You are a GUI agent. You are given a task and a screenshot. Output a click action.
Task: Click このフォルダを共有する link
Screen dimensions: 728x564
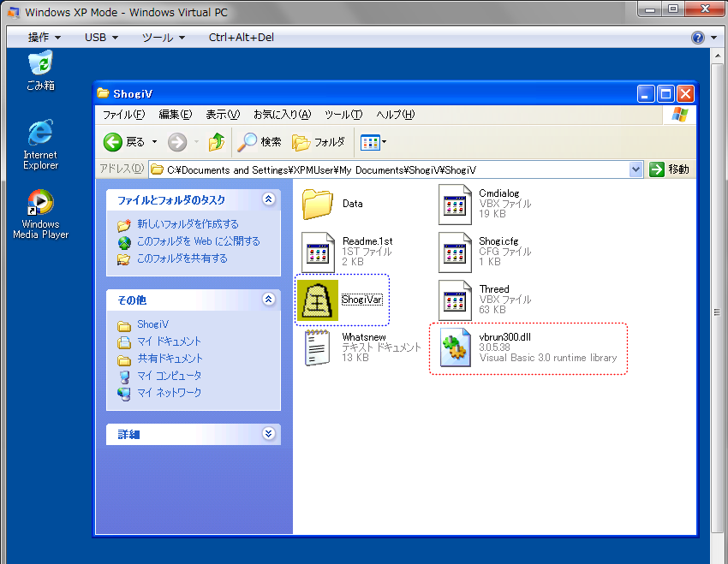[x=182, y=258]
